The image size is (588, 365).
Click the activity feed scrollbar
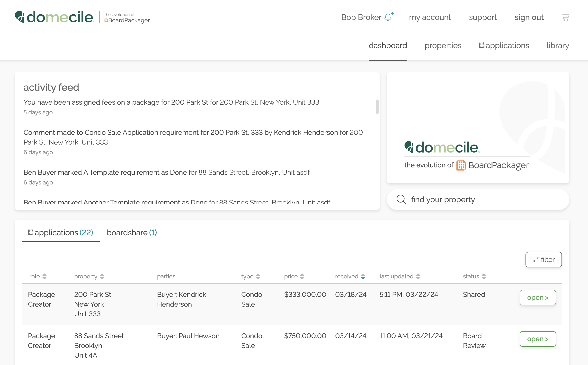pos(377,107)
